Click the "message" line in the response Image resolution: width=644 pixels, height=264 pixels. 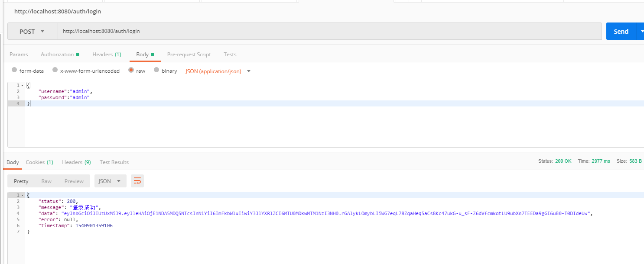coord(70,207)
